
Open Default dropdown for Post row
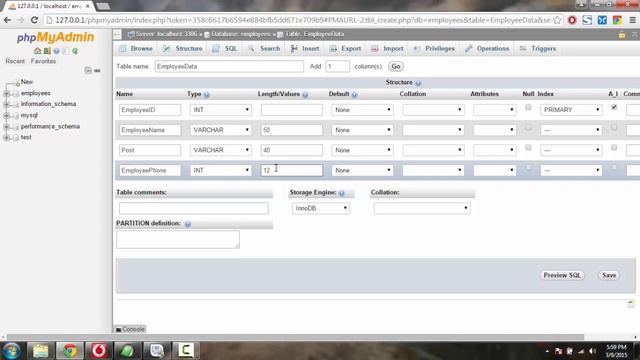point(362,150)
